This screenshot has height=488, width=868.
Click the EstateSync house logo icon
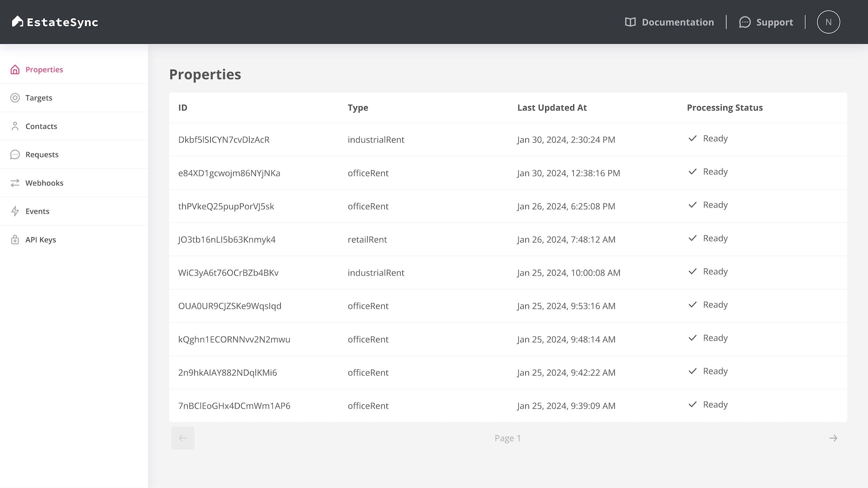pos(17,21)
